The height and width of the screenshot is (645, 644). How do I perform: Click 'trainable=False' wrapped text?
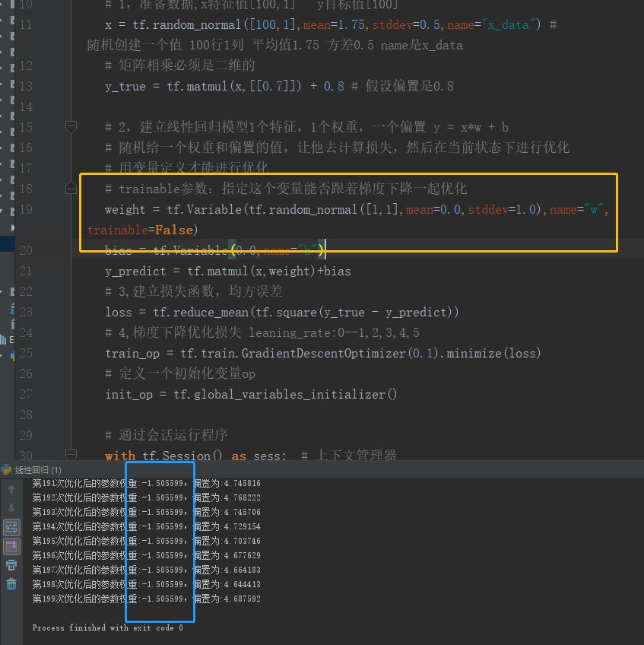(142, 230)
